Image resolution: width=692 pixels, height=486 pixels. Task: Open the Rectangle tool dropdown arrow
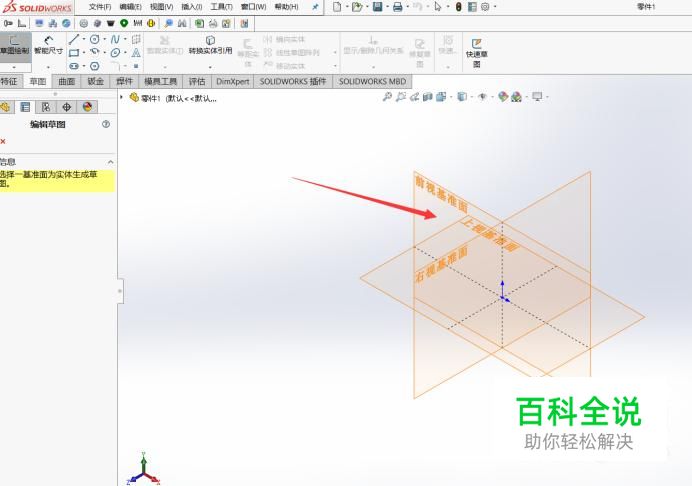83,53
